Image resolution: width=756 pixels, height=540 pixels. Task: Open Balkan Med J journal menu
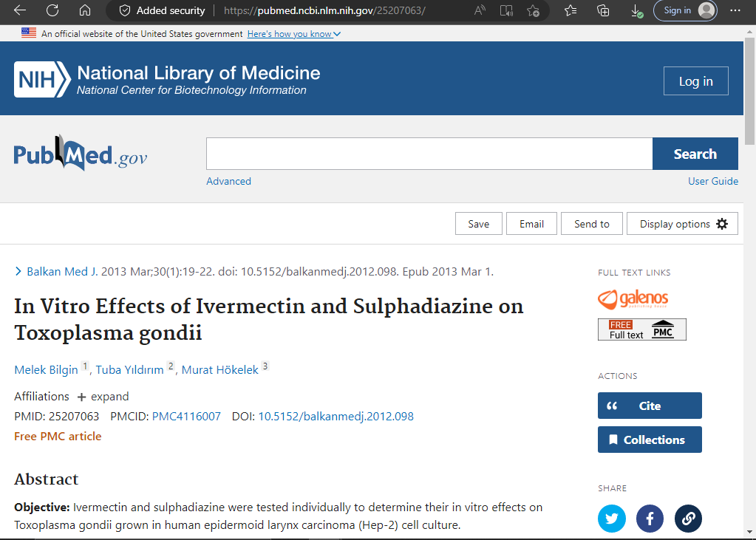(62, 271)
